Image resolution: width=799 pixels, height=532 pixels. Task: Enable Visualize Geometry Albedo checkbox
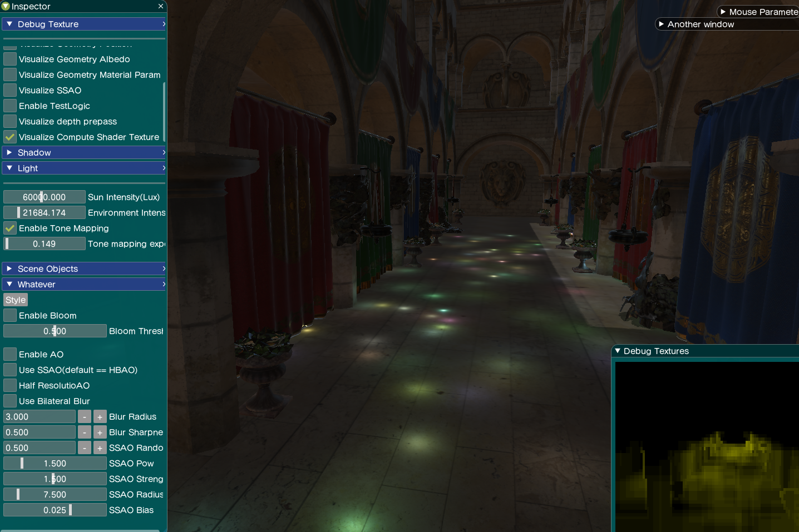point(10,59)
